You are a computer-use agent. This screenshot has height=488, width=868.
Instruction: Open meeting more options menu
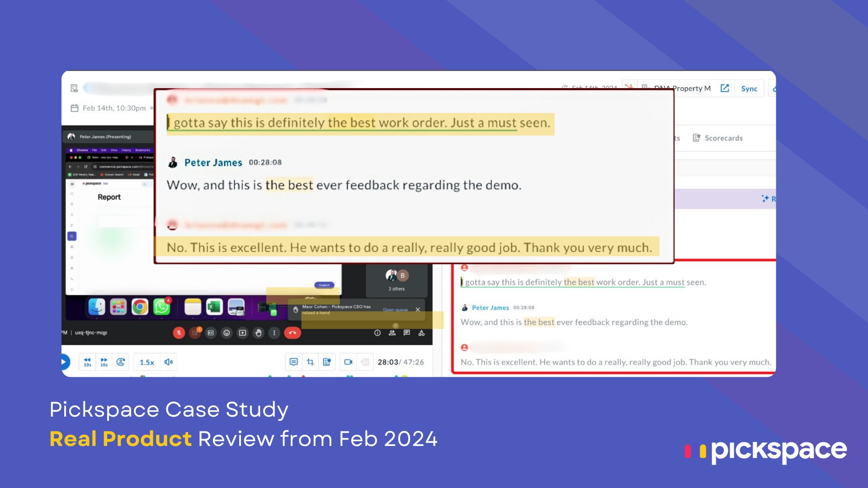tap(274, 333)
